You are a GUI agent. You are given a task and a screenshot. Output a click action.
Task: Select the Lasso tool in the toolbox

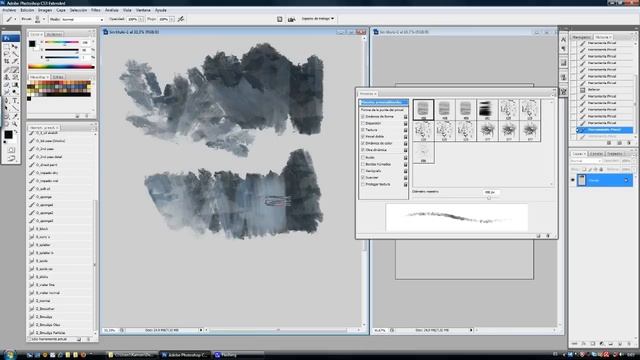point(7,54)
